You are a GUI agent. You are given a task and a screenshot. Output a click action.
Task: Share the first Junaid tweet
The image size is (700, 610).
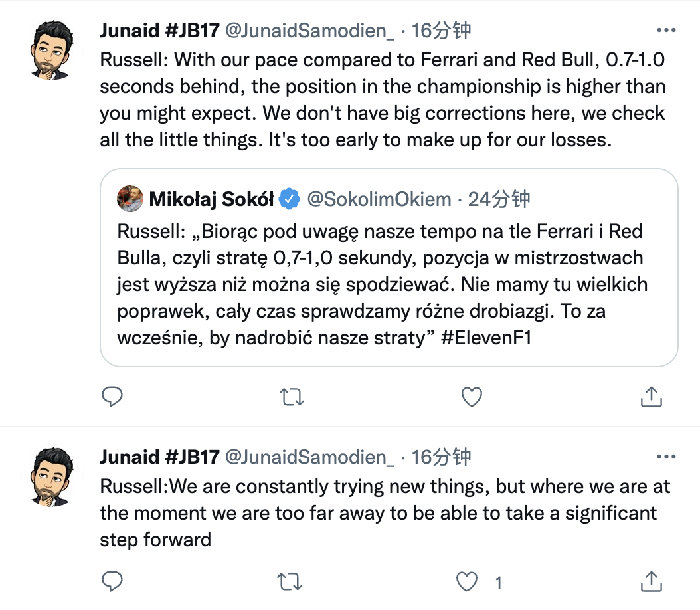651,397
